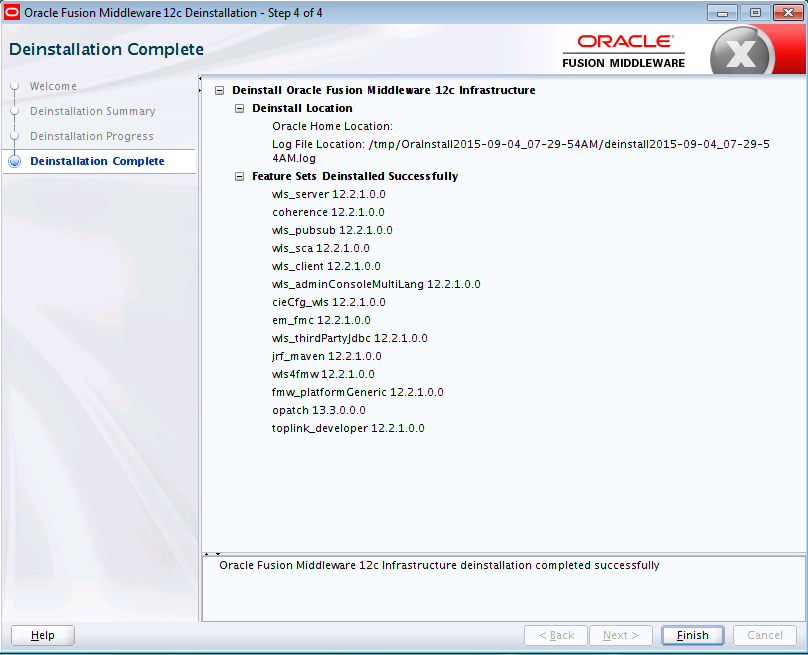The image size is (808, 655).
Task: Click the Deinstallation Complete step bullet icon
Action: pos(14,161)
